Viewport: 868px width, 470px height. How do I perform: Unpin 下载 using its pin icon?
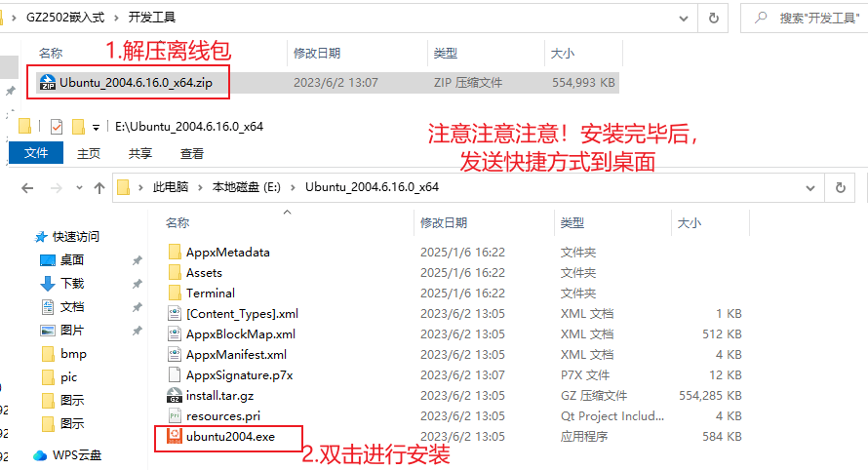coord(138,284)
